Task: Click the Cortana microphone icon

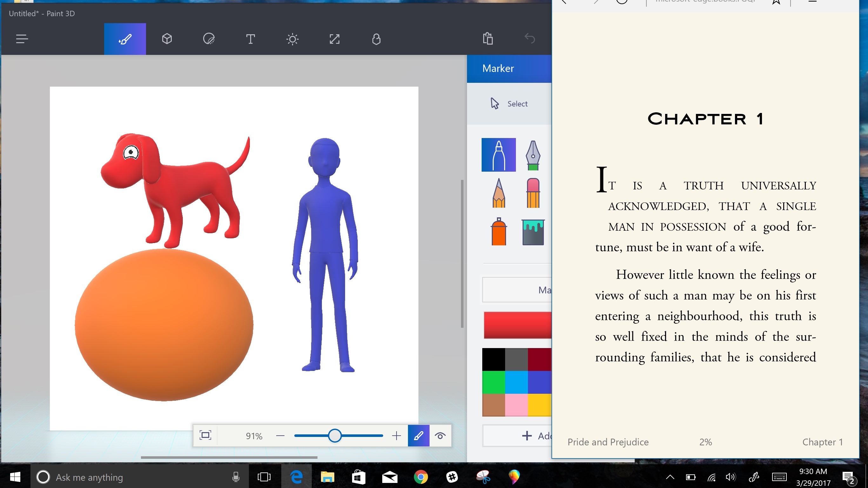Action: 236,477
